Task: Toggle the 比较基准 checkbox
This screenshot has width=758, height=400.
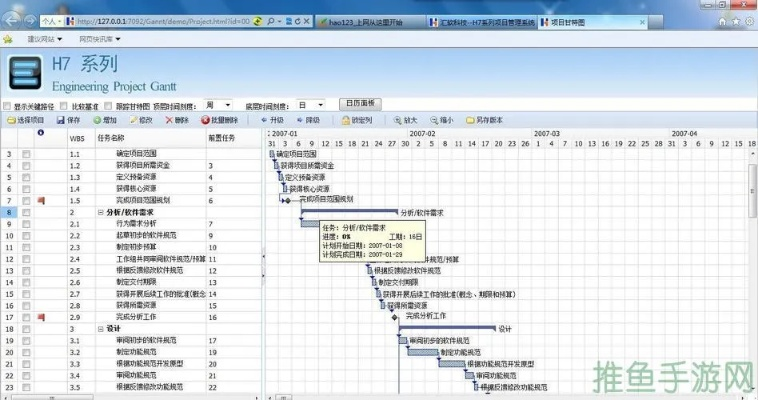Action: tap(65, 105)
